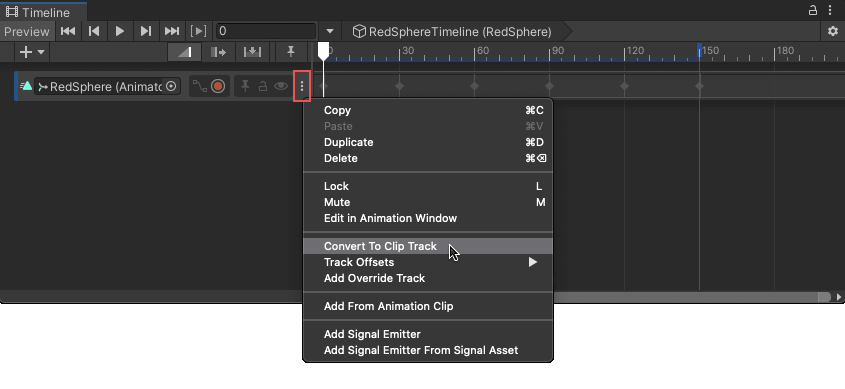Play the RedSphereTimeline
Screen dimensions: 845x389
coord(120,31)
